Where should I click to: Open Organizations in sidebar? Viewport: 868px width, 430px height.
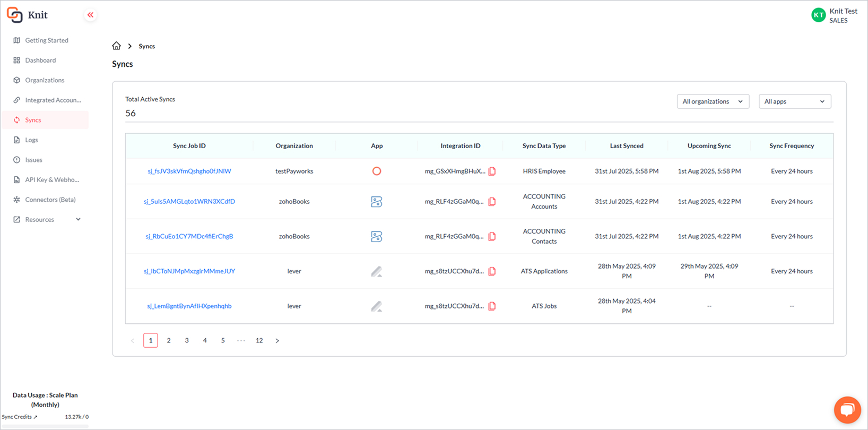(x=45, y=80)
